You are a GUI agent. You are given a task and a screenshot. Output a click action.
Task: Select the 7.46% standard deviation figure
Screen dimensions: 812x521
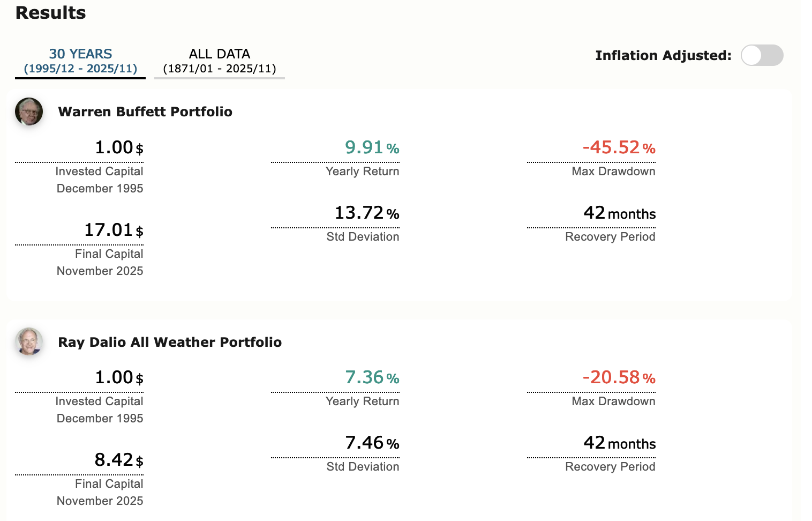(372, 443)
